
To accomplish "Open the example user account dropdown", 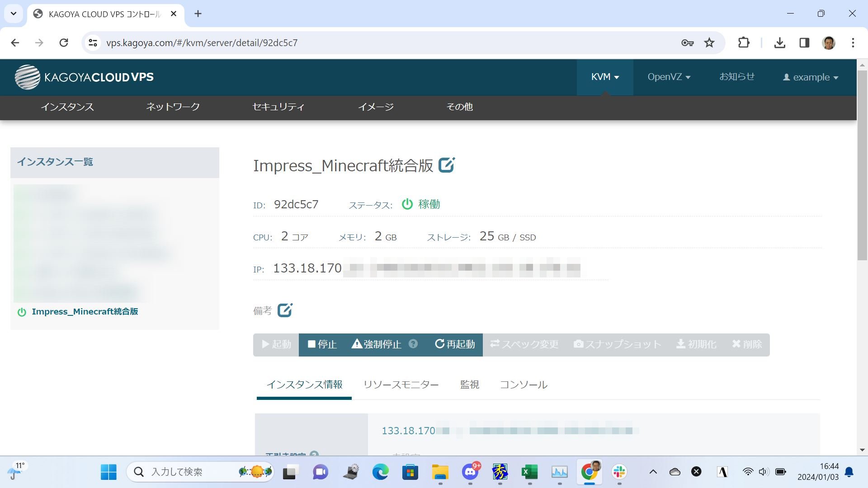I will click(x=811, y=77).
